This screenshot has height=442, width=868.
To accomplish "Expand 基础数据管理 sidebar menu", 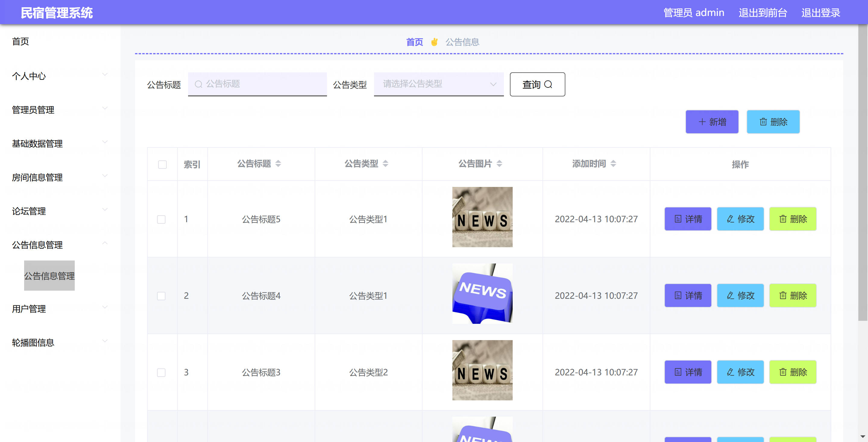I will pos(60,143).
